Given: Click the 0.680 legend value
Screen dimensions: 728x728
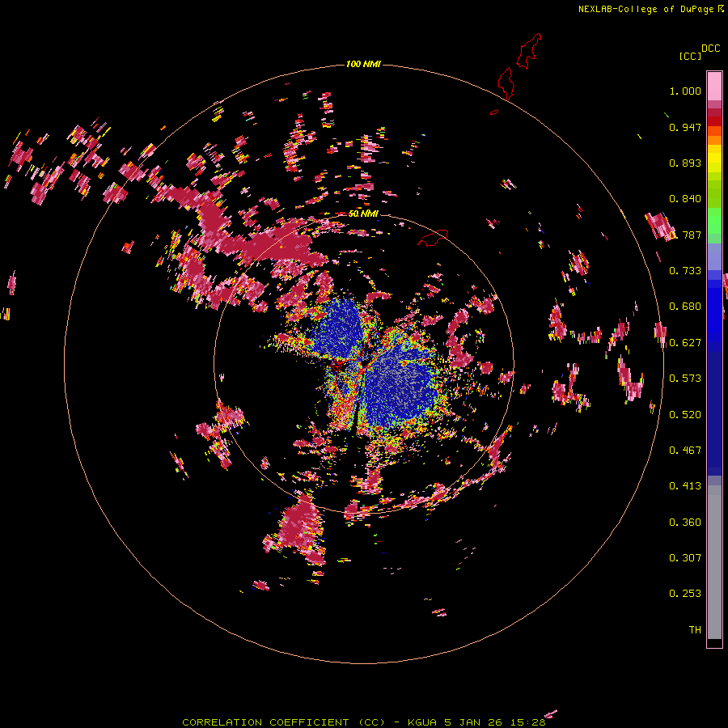Looking at the screenshot, I should coord(685,307).
